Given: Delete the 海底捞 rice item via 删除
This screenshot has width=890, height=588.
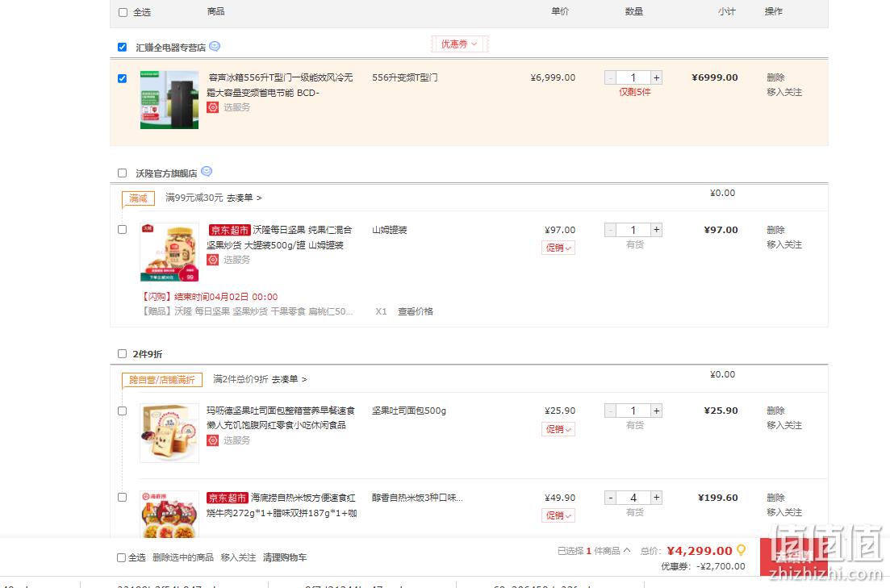Looking at the screenshot, I should coord(775,498).
